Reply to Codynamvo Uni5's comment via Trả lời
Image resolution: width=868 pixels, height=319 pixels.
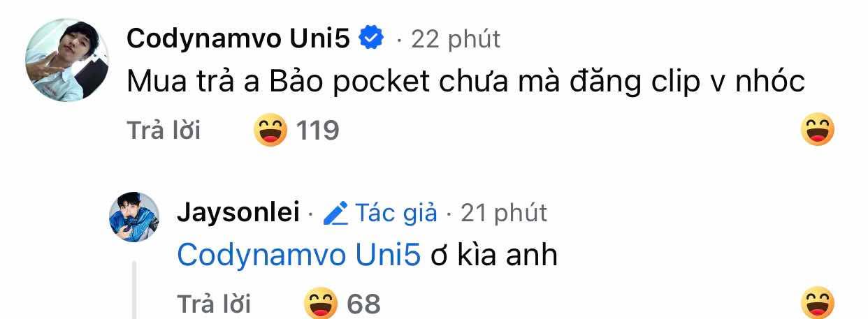(164, 130)
